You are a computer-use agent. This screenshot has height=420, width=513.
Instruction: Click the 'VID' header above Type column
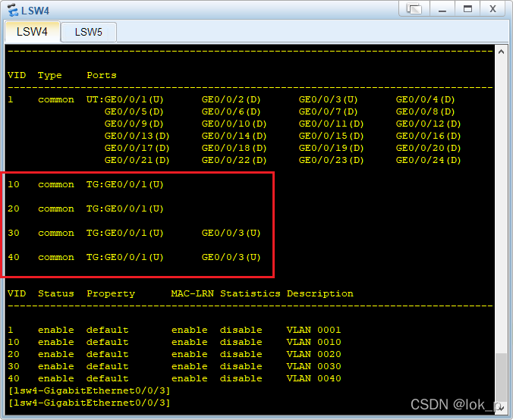tap(17, 75)
